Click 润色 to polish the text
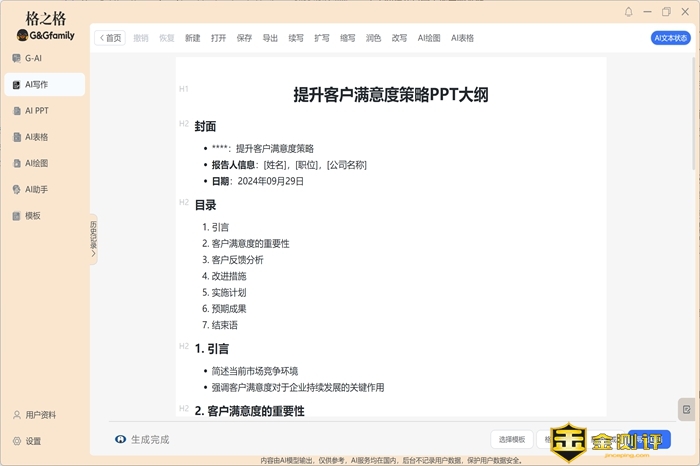The width and height of the screenshot is (700, 466). (x=374, y=38)
